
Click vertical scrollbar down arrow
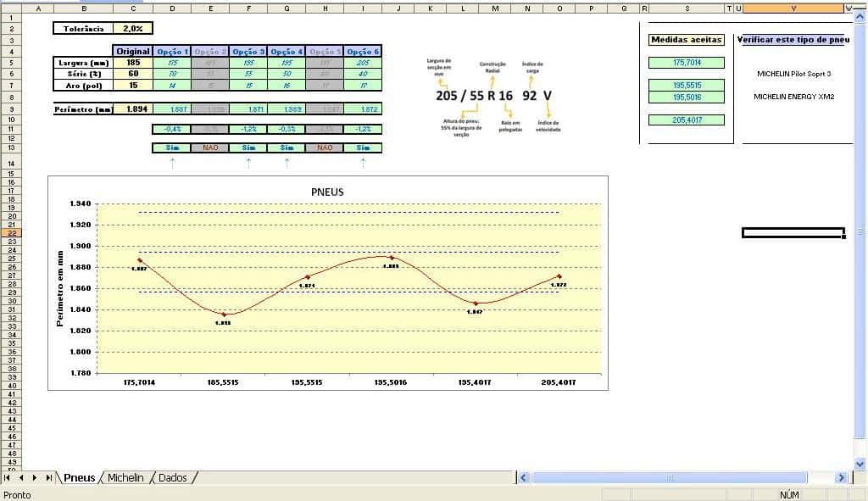861,464
